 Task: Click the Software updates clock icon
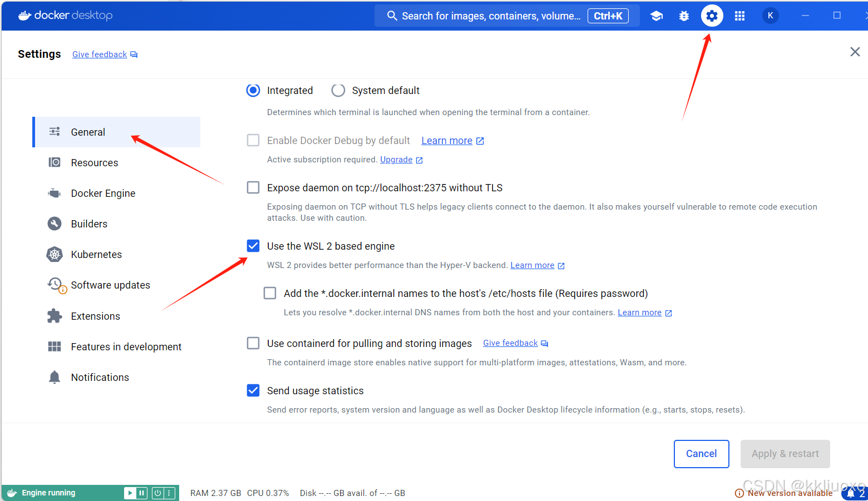[56, 285]
